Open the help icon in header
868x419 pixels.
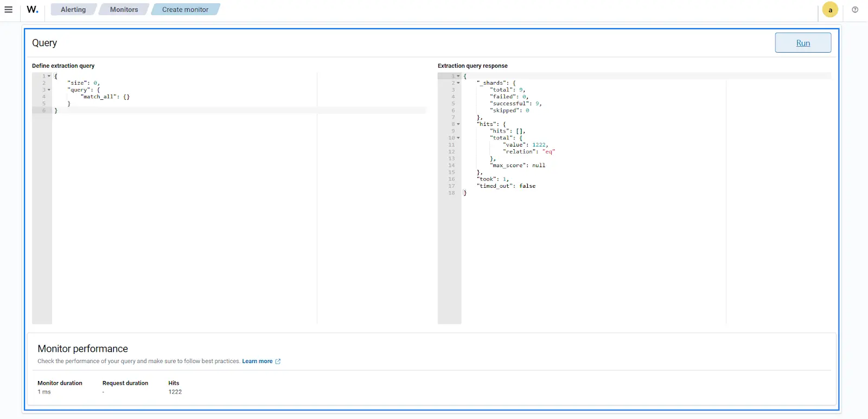pos(855,10)
